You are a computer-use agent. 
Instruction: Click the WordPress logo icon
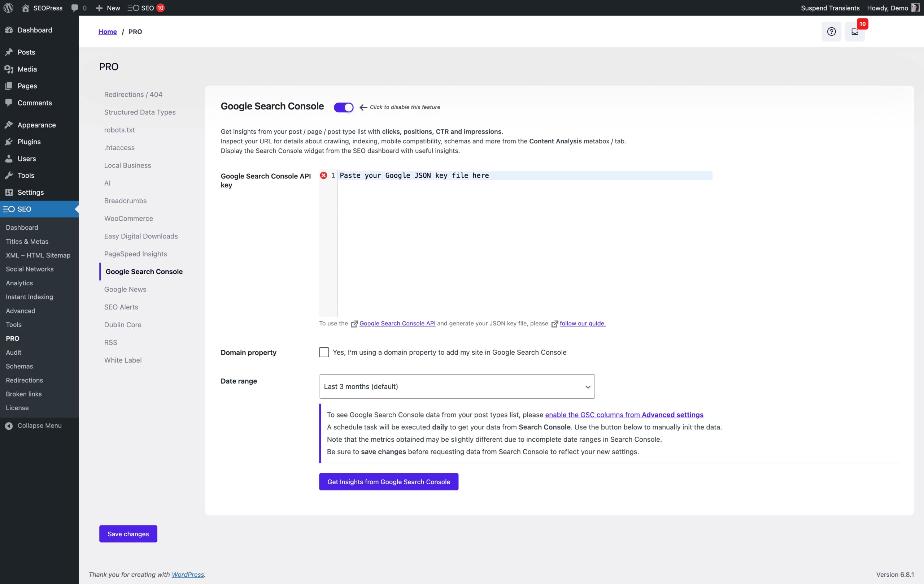tap(8, 8)
